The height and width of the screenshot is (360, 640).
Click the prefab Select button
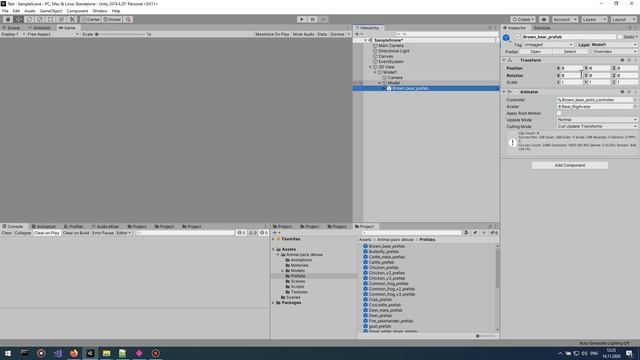point(570,51)
